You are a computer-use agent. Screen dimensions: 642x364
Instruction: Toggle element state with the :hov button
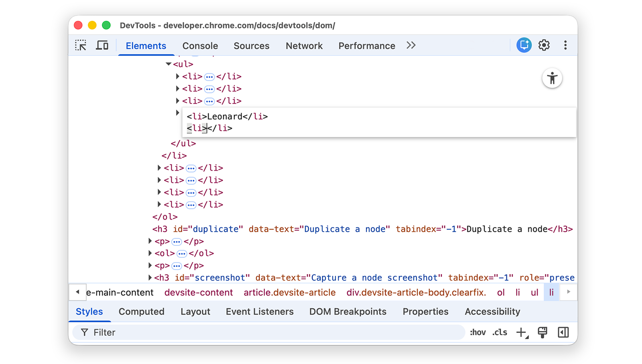(477, 332)
